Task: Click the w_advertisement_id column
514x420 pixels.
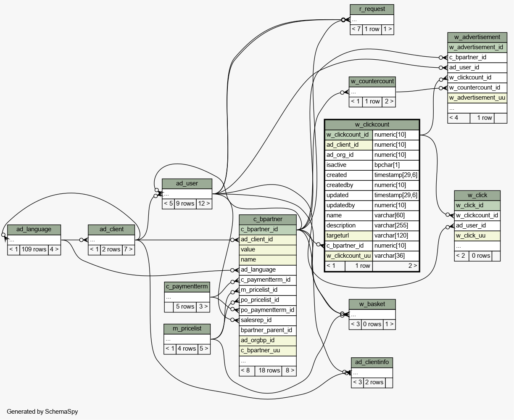Action: pyautogui.click(x=477, y=47)
